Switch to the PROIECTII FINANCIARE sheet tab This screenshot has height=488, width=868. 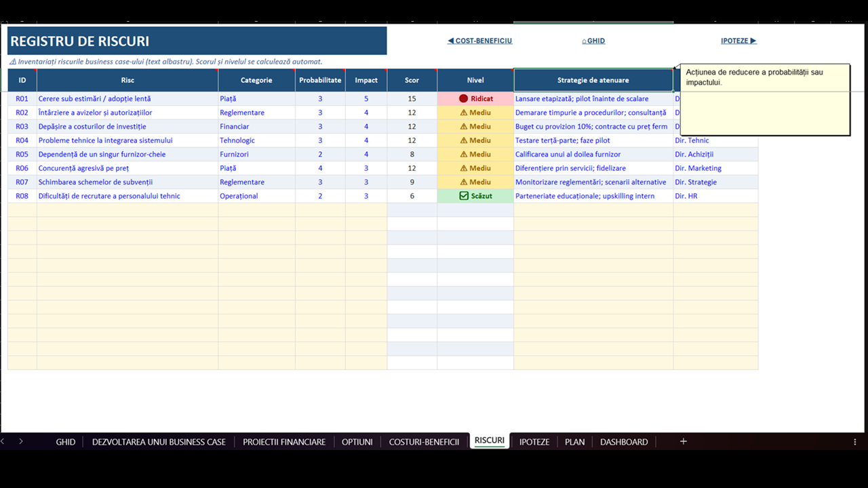(x=284, y=442)
